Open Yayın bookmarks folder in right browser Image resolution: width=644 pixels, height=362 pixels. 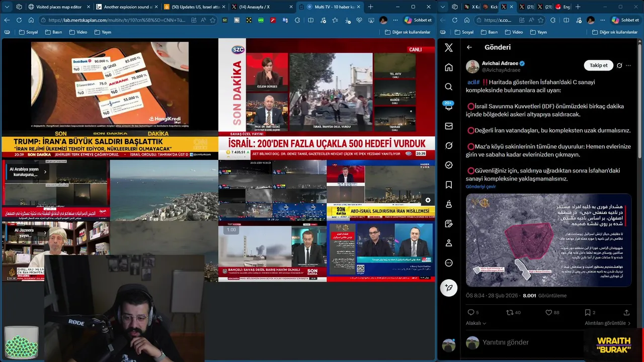tap(538, 32)
